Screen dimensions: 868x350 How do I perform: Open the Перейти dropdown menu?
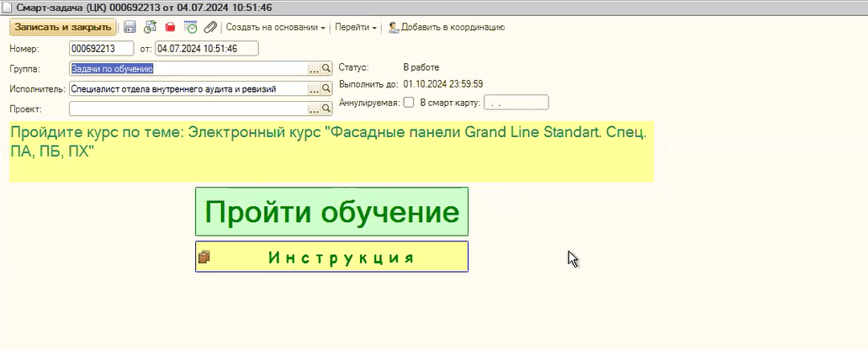coord(356,27)
